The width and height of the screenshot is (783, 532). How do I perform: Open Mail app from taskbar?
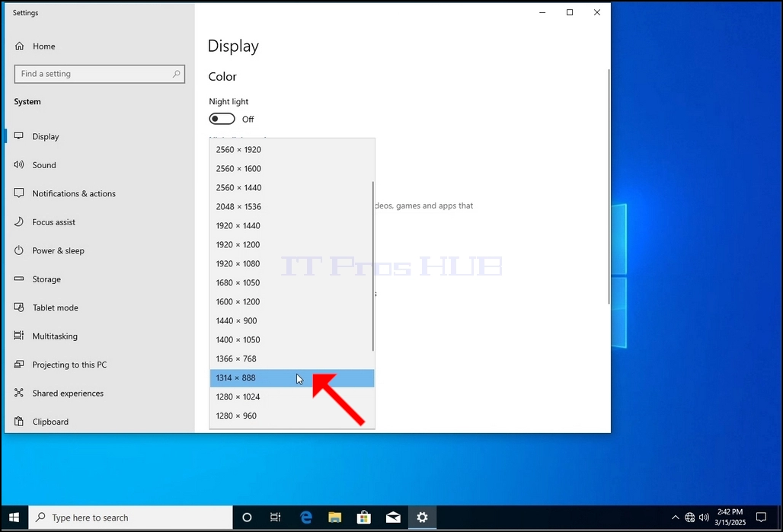coord(393,518)
